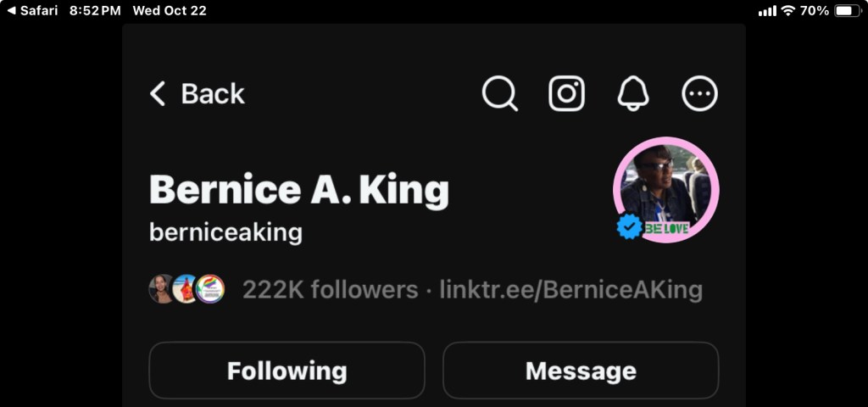Tap the notification bell icon
The width and height of the screenshot is (868, 407).
click(633, 93)
